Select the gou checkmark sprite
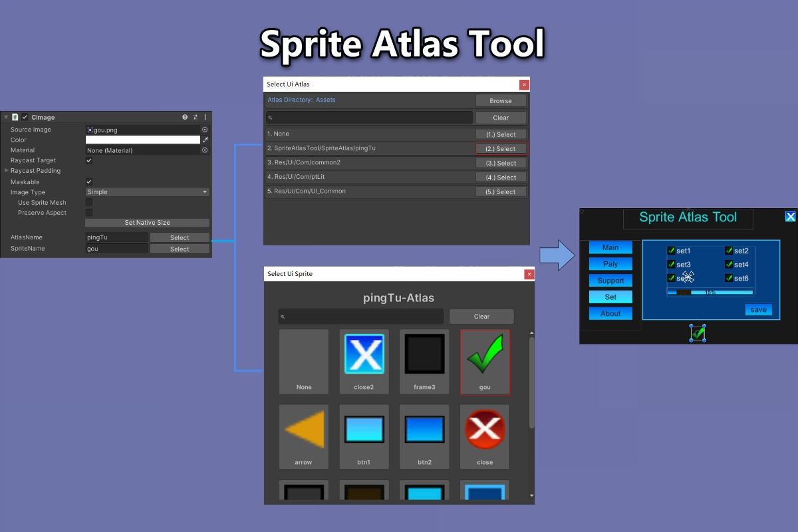Image resolution: width=798 pixels, height=532 pixels. click(x=485, y=362)
